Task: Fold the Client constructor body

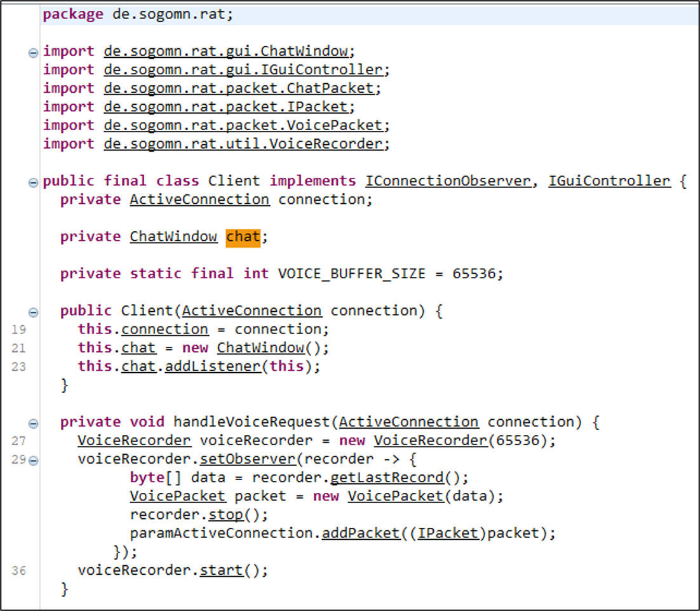Action: click(x=33, y=312)
